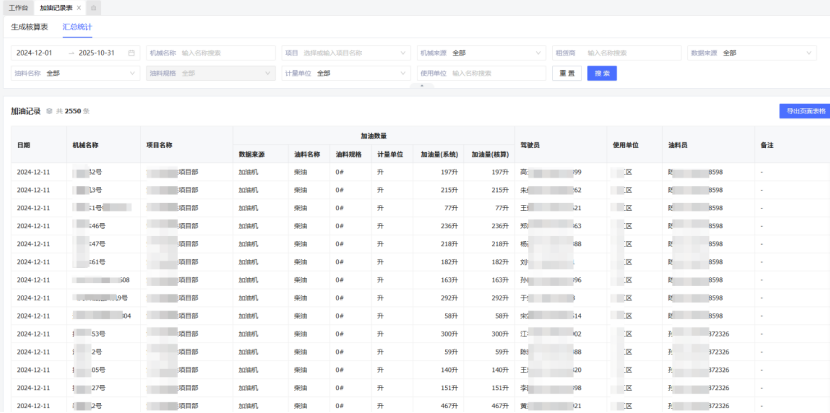Click start date 2024-12-01 field
This screenshot has width=830, height=413.
point(35,53)
